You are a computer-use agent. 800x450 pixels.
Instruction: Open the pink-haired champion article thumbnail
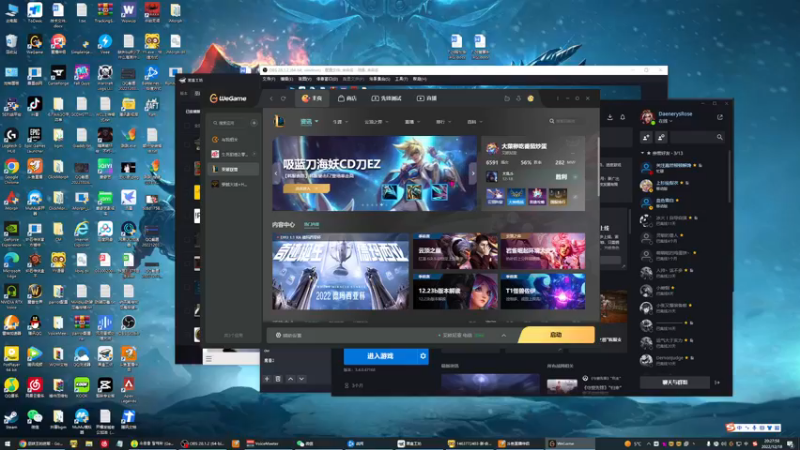[x=543, y=251]
